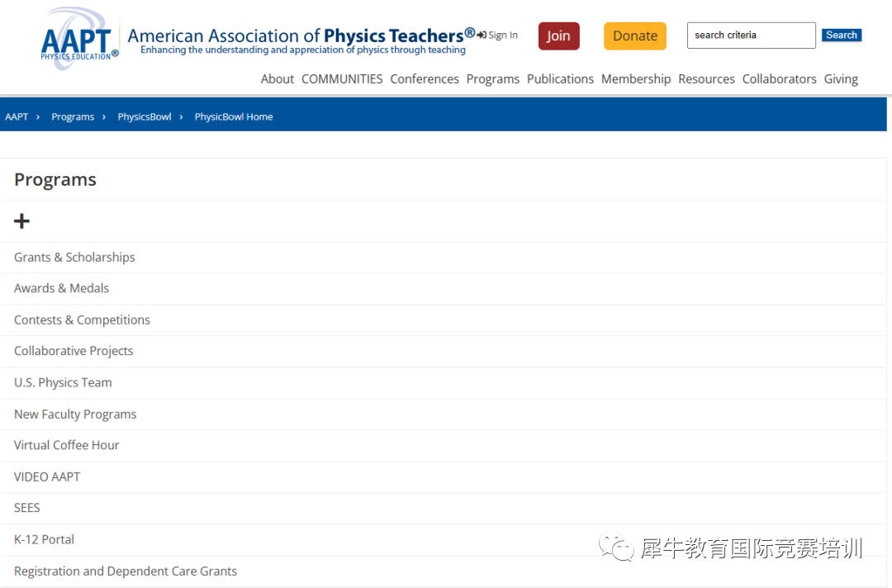Screen dimensions: 892x588
Task: Open the About menu
Action: click(x=277, y=79)
